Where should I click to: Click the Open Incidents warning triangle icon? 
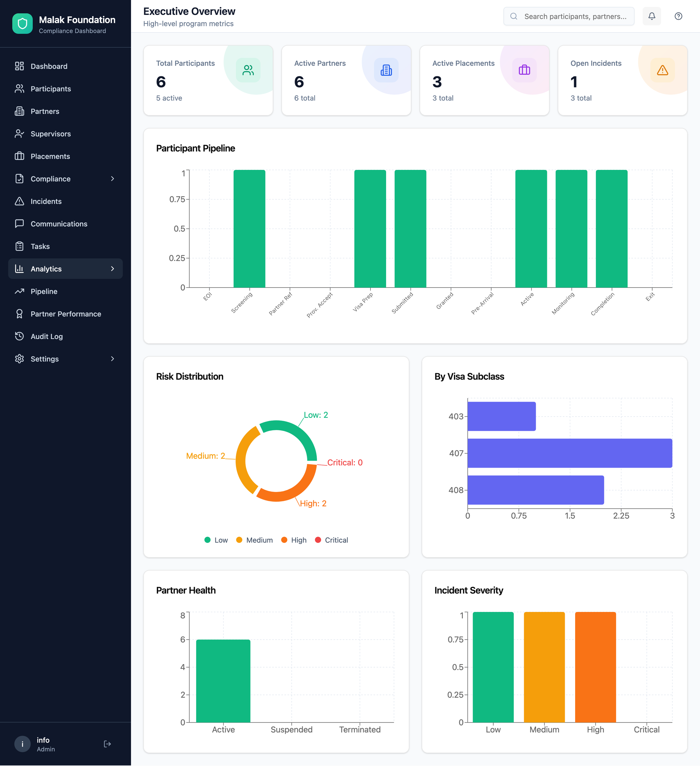coord(662,70)
